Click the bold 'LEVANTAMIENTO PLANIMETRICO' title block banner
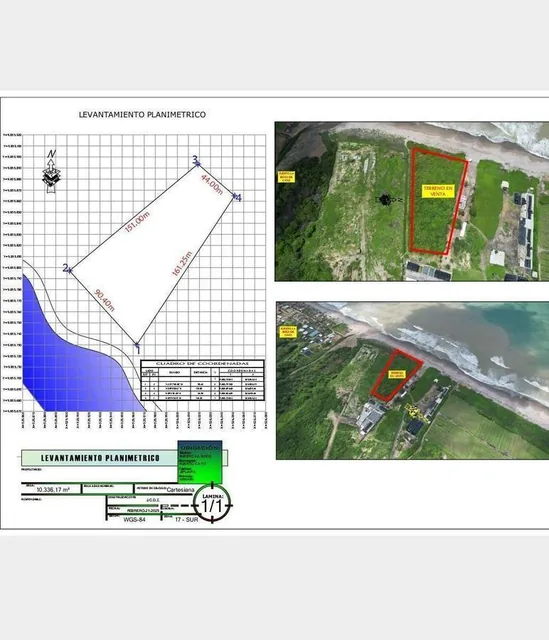The image size is (549, 640). coord(100,458)
